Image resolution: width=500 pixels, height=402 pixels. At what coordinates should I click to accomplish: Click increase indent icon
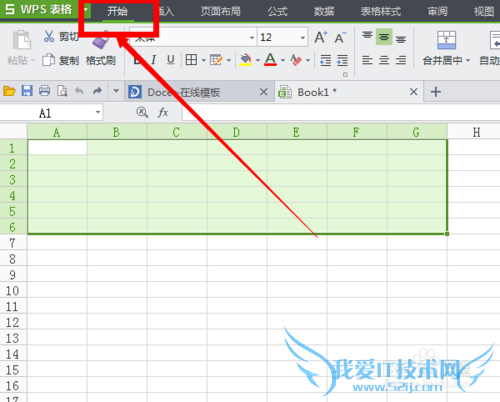click(343, 61)
